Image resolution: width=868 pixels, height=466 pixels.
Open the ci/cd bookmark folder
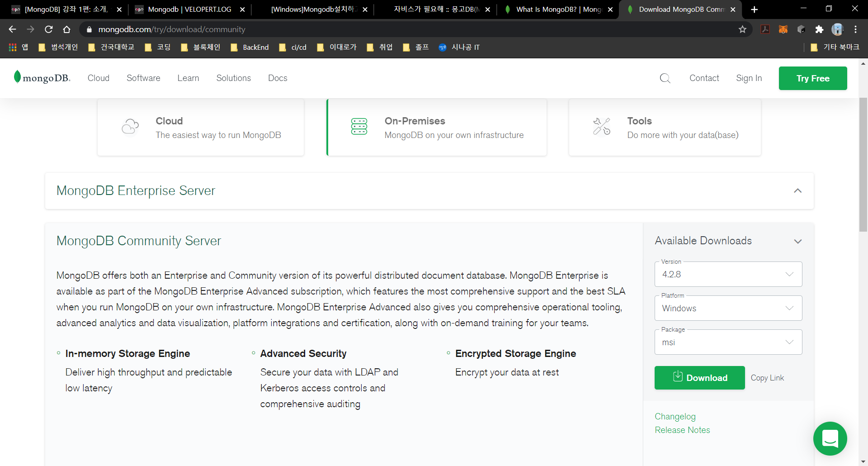point(293,47)
